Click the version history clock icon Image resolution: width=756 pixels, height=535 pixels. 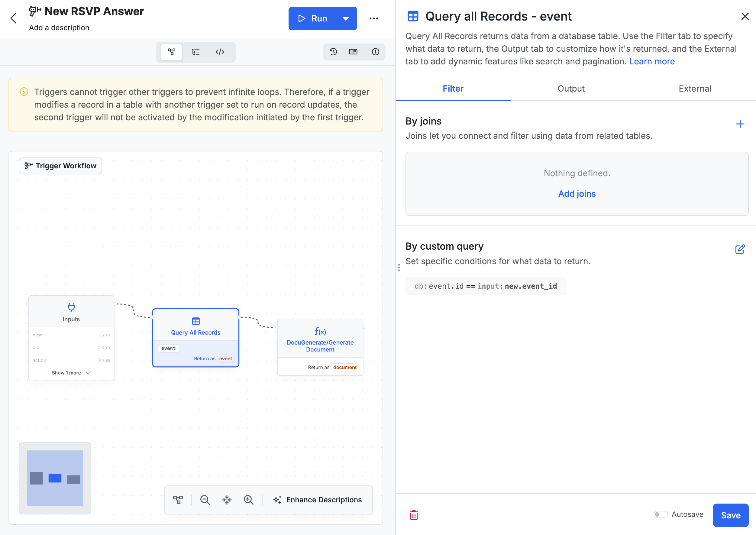[333, 52]
